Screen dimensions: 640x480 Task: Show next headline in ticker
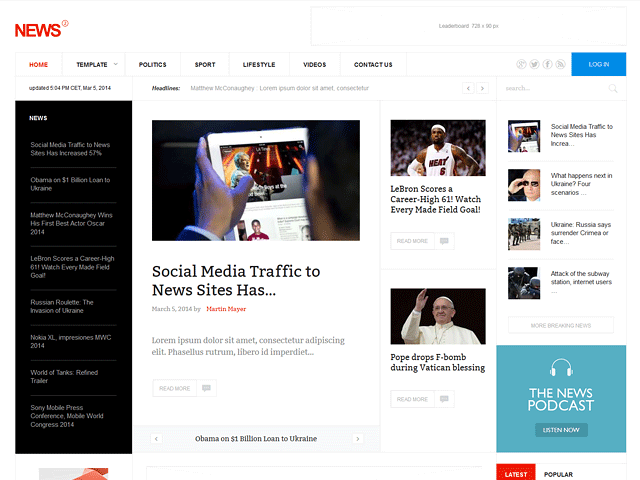tap(482, 88)
